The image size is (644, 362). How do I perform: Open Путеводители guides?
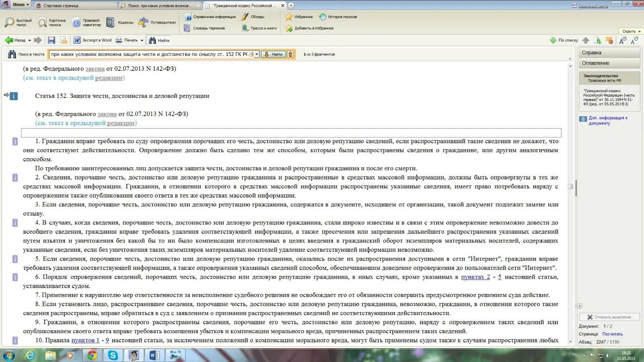click(x=157, y=23)
